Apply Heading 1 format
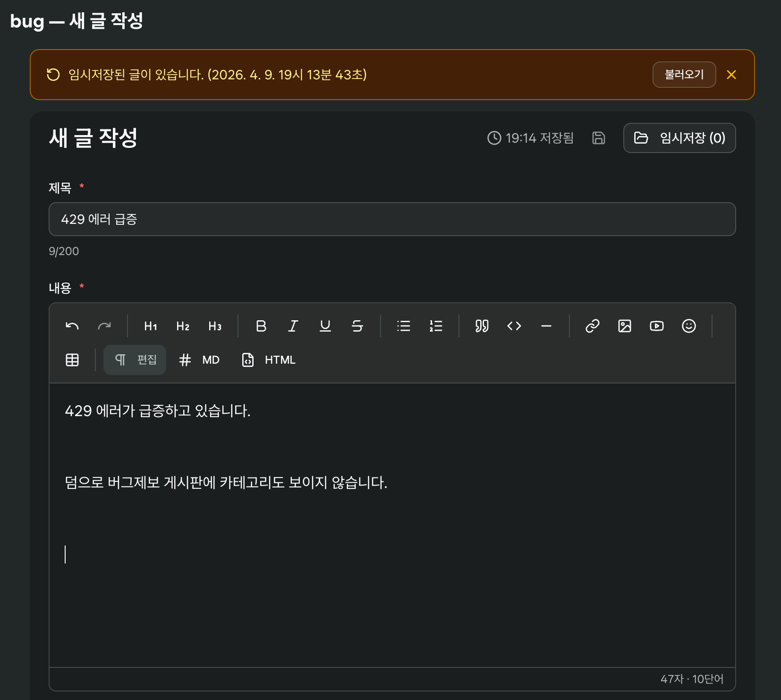The width and height of the screenshot is (781, 700). [x=151, y=326]
